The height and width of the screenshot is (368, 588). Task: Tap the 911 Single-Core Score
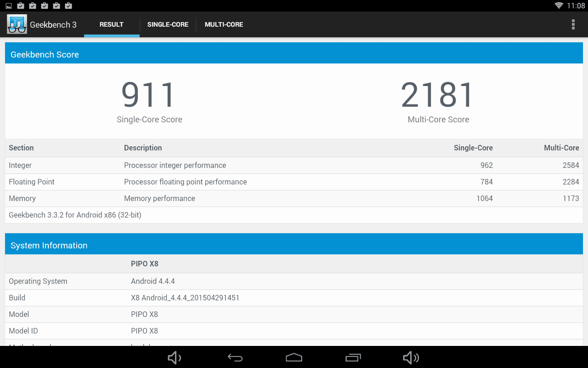click(x=149, y=95)
